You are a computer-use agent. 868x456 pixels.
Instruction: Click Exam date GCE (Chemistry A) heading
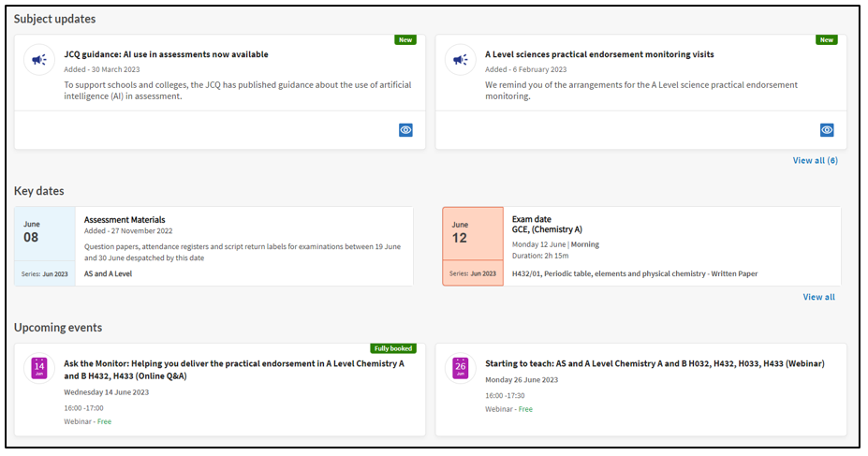pyautogui.click(x=547, y=224)
